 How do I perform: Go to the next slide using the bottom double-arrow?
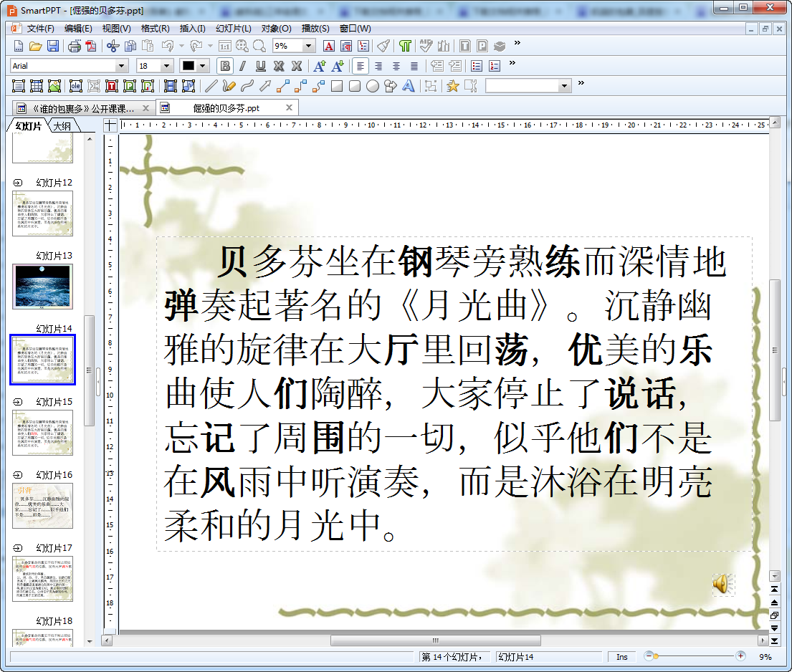(x=774, y=628)
